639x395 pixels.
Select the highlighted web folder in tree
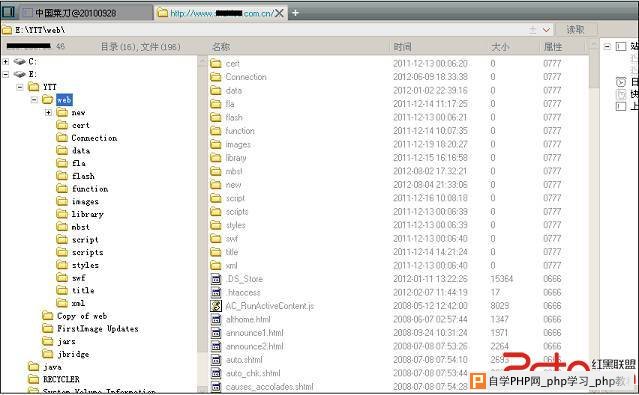tap(64, 99)
